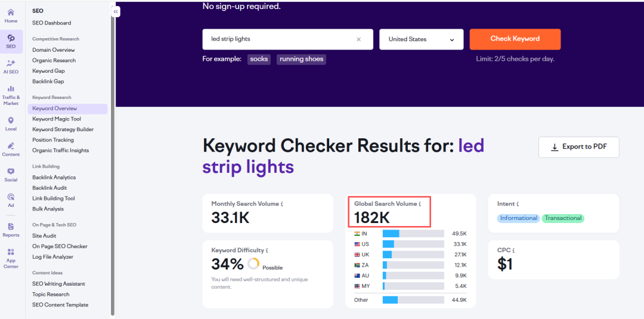Click the Keyword Difficulty donut chart

[x=253, y=264]
